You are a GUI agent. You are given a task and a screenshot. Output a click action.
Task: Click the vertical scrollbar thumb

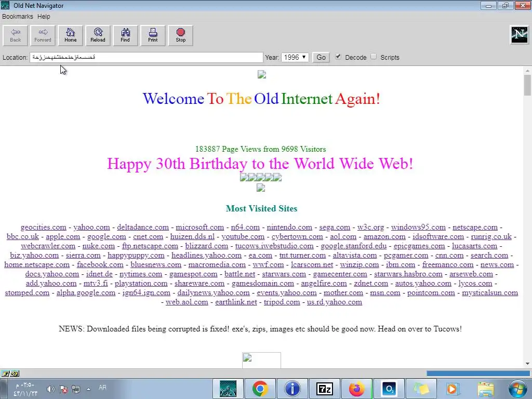(527, 85)
